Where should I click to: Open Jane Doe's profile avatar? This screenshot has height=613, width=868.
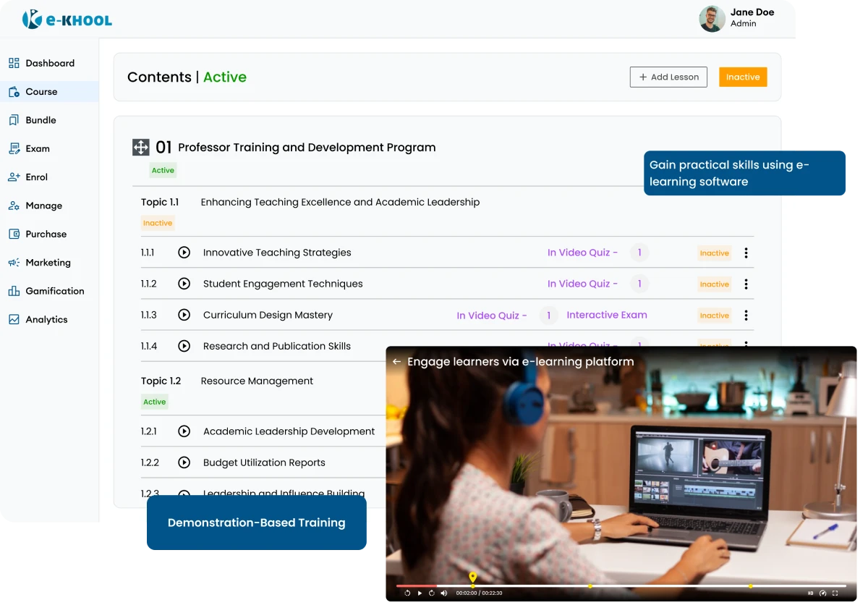click(x=712, y=20)
